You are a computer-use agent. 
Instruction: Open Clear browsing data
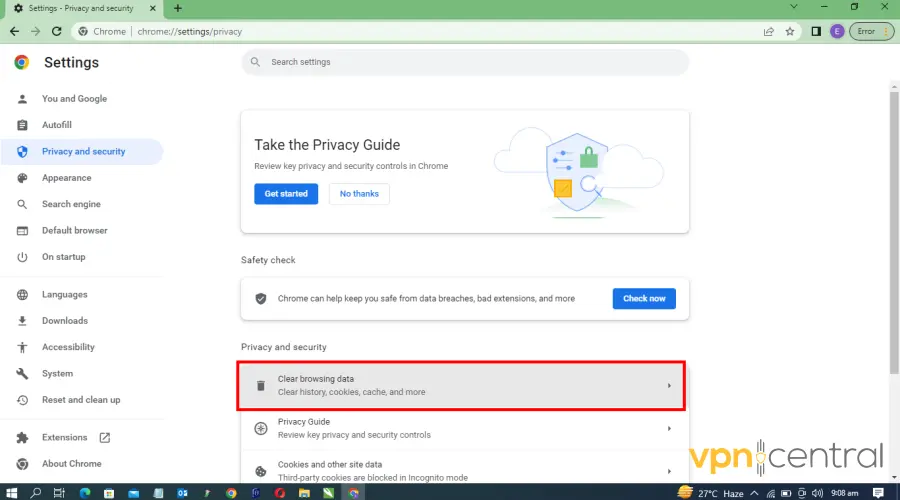(461, 386)
